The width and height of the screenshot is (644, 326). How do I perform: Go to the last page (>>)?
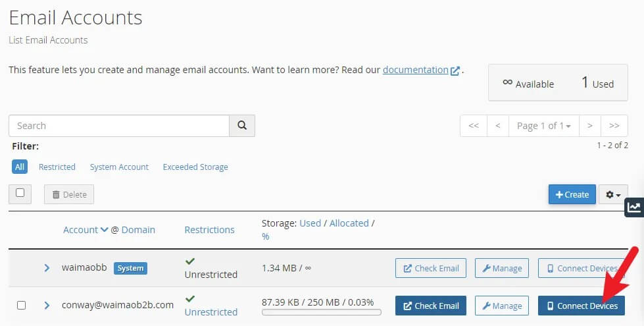pyautogui.click(x=614, y=126)
